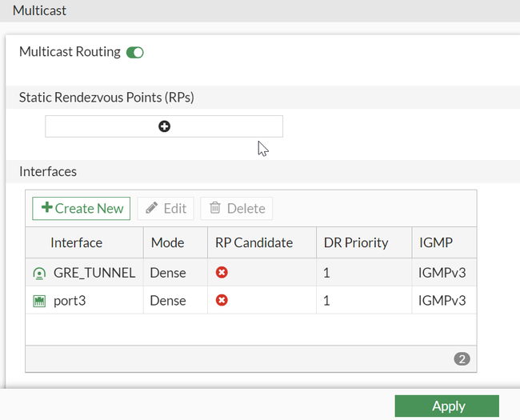Sort by the Mode column header
The height and width of the screenshot is (420, 520).
pos(167,243)
